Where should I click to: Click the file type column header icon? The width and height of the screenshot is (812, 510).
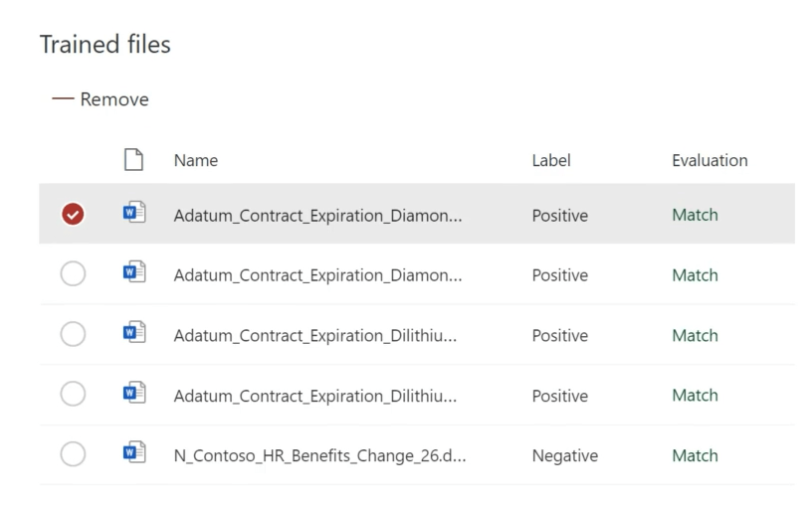[x=133, y=159]
